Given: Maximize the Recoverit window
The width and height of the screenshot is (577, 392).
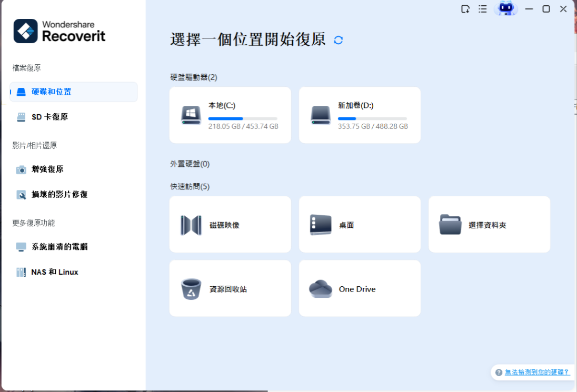Looking at the screenshot, I should pos(546,9).
